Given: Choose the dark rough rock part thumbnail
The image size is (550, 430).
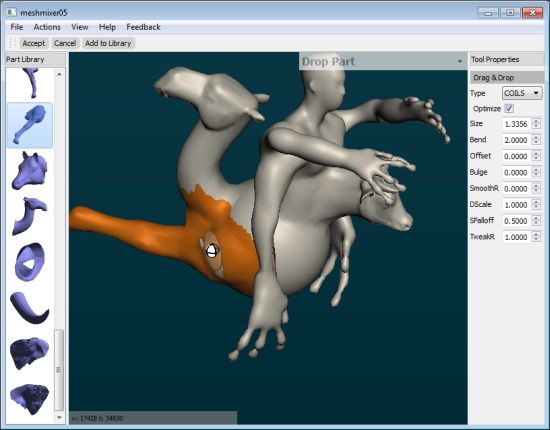Looking at the screenshot, I should tap(29, 353).
